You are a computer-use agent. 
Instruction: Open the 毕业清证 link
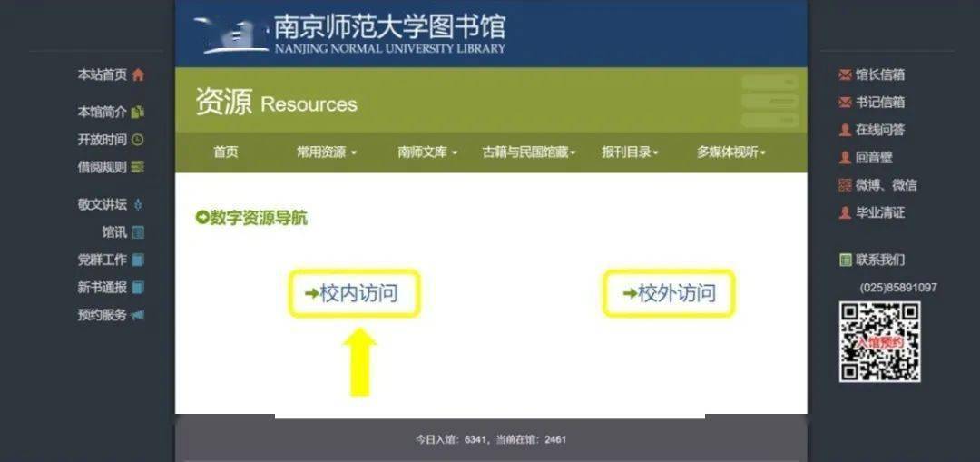click(879, 212)
